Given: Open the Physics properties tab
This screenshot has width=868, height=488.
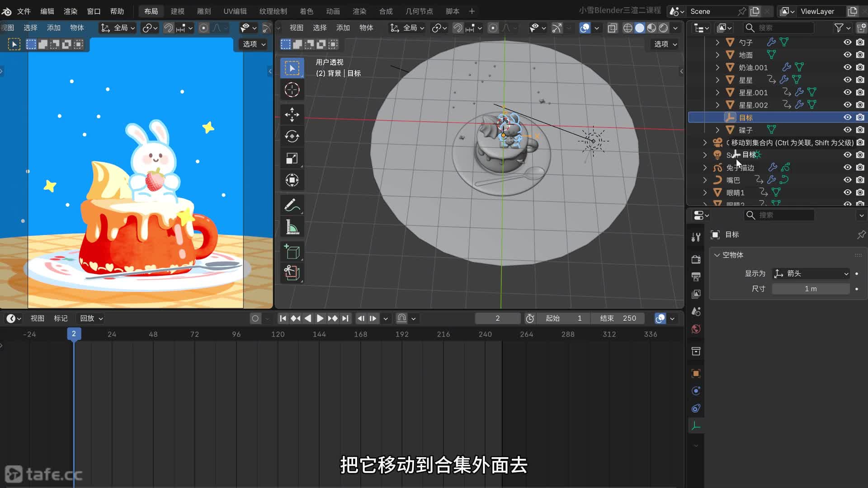Looking at the screenshot, I should 696,391.
